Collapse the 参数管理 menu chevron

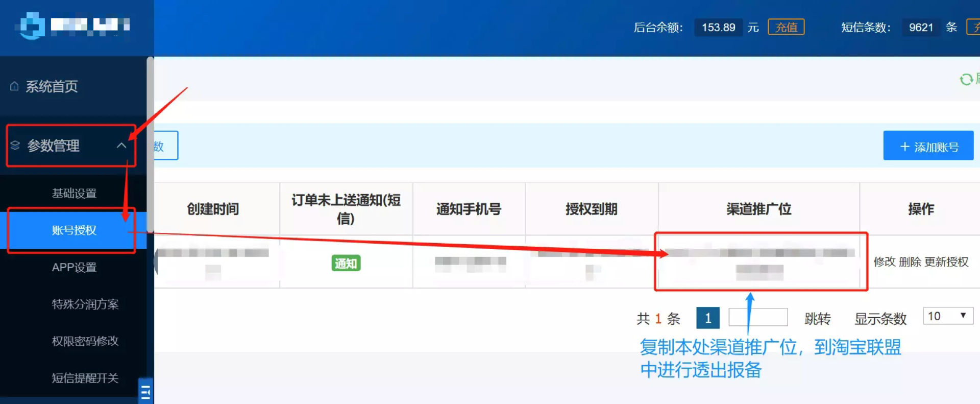coord(121,146)
